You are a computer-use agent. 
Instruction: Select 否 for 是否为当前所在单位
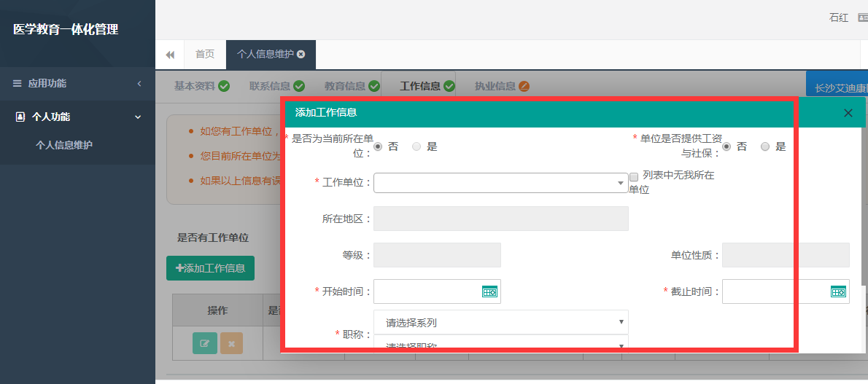378,146
